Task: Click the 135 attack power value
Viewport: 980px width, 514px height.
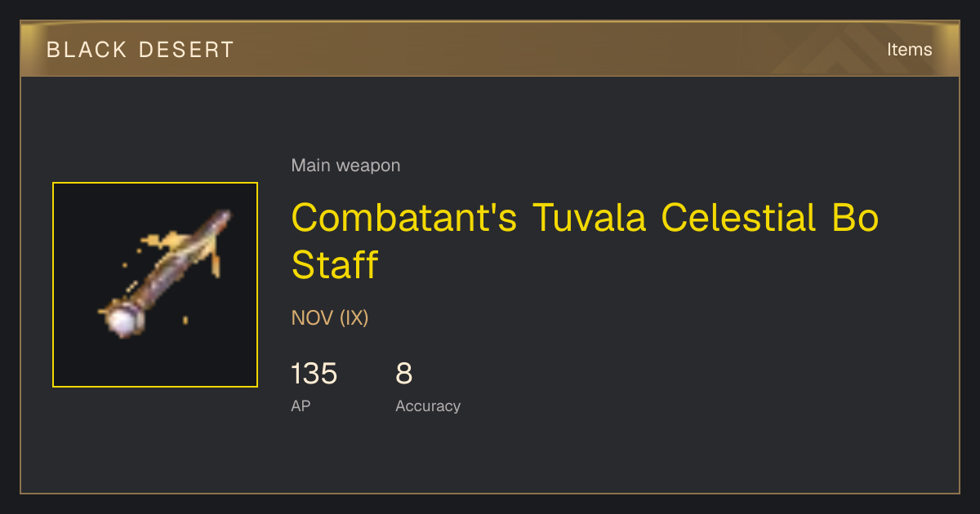Action: [314, 374]
